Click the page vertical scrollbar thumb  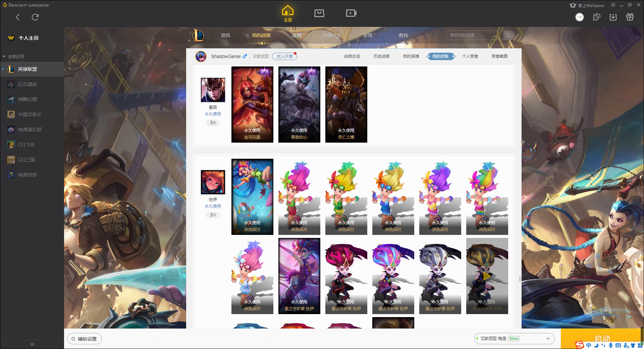(x=520, y=279)
